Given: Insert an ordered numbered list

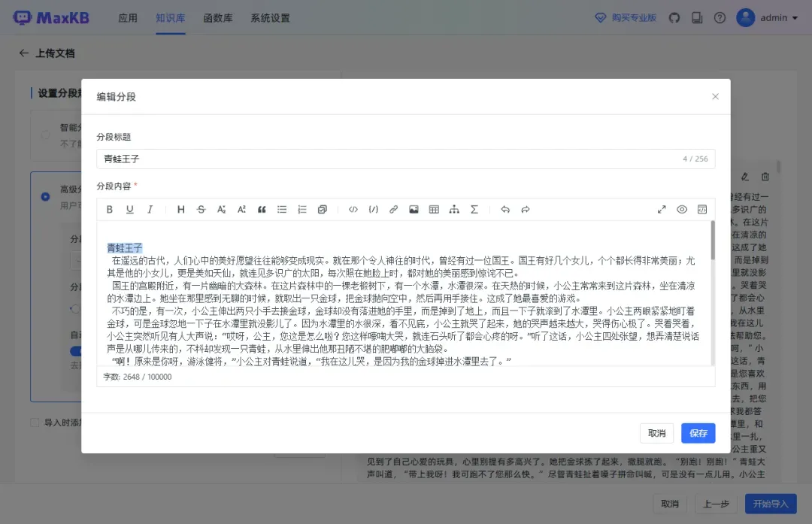Looking at the screenshot, I should [302, 209].
